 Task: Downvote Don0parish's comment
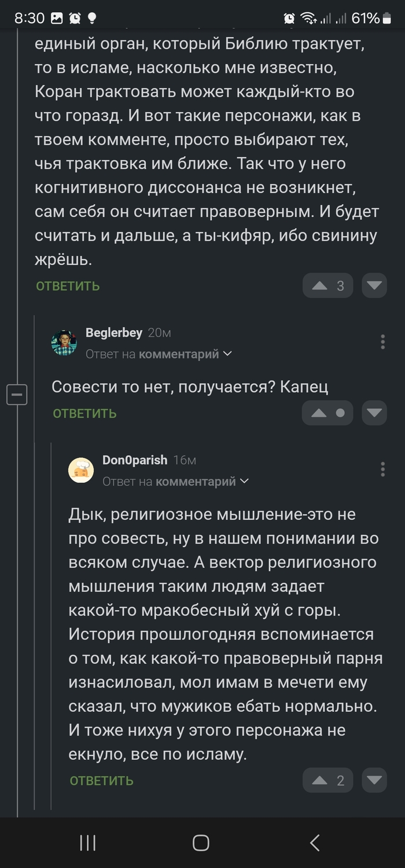(x=374, y=781)
